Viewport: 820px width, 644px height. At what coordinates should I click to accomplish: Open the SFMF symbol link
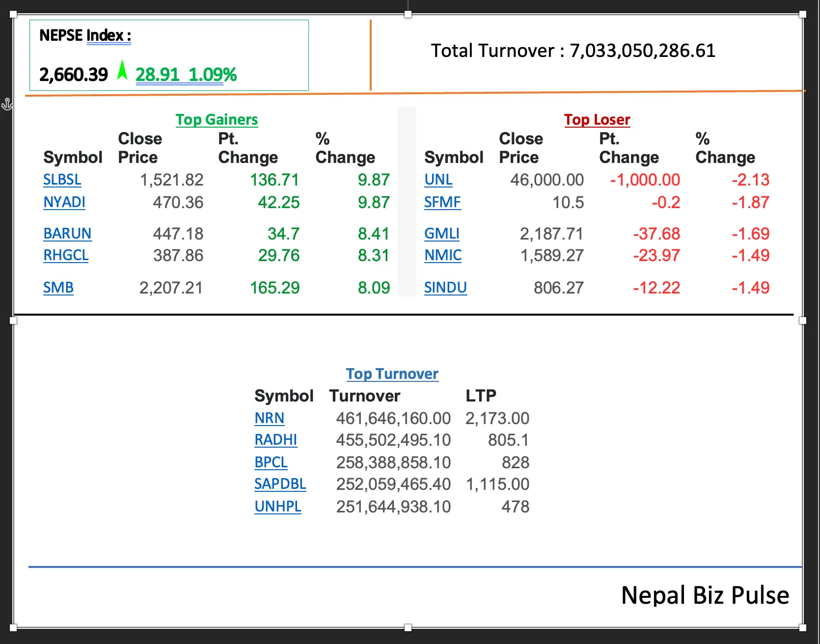point(442,202)
